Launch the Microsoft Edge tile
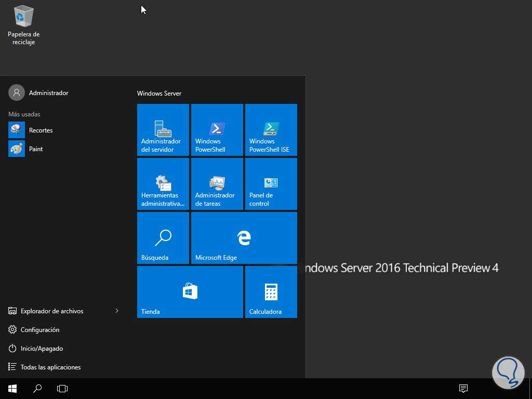Viewport: 532px width, 399px height. click(244, 238)
